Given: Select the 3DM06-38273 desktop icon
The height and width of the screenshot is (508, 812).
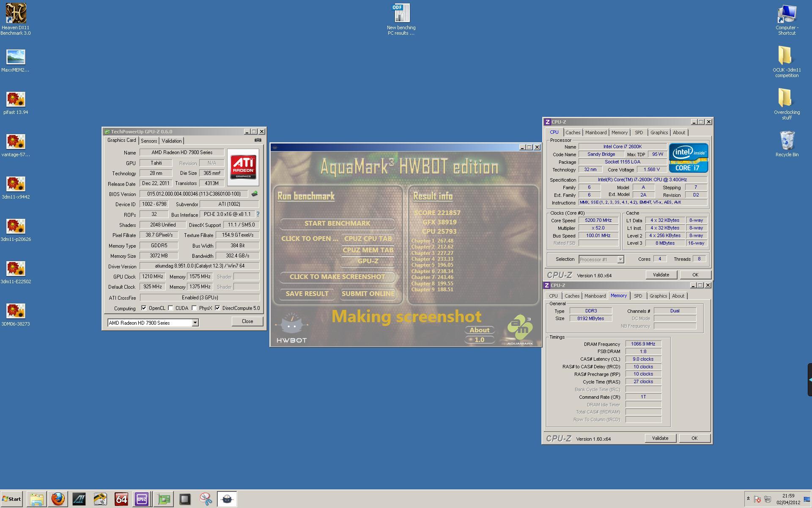Looking at the screenshot, I should tap(16, 315).
